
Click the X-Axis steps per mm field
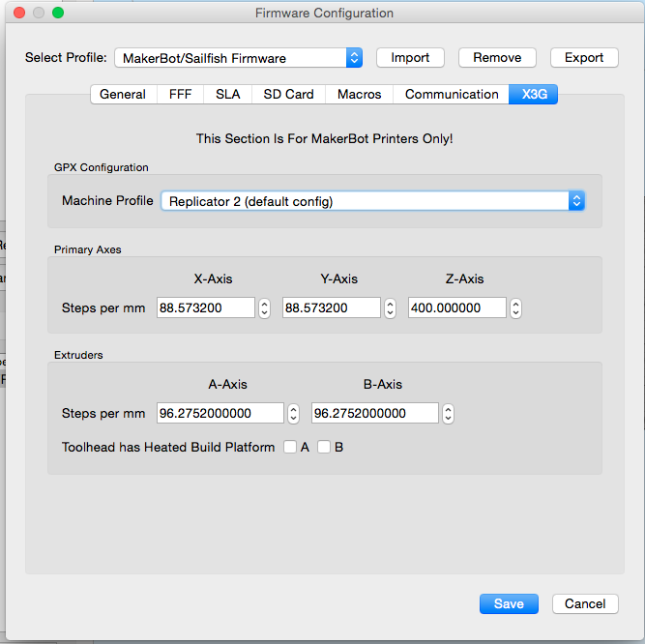(x=206, y=307)
